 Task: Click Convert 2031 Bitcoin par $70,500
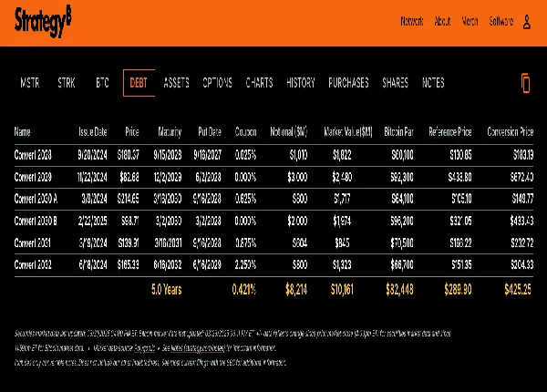(x=402, y=242)
